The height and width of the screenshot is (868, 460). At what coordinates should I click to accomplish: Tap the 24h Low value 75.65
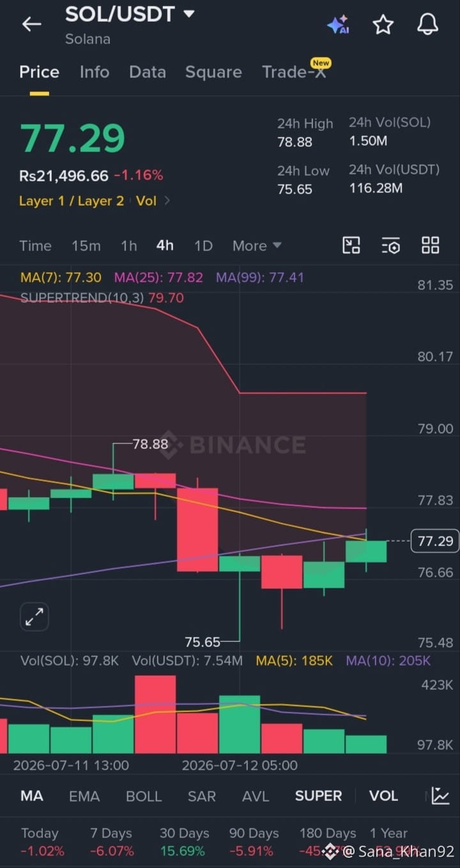tap(295, 189)
